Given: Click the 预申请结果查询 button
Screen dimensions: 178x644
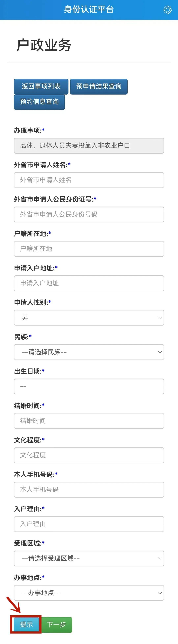Looking at the screenshot, I should 99,86.
